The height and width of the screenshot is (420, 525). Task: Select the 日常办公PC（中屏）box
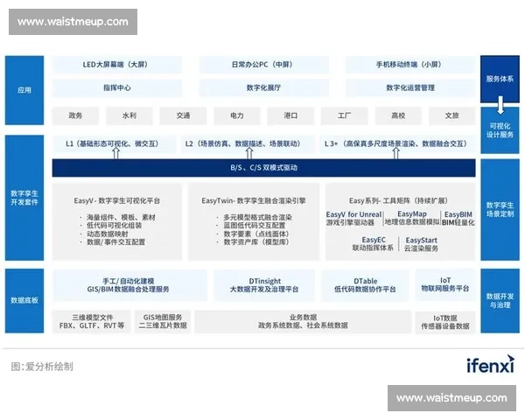(264, 64)
